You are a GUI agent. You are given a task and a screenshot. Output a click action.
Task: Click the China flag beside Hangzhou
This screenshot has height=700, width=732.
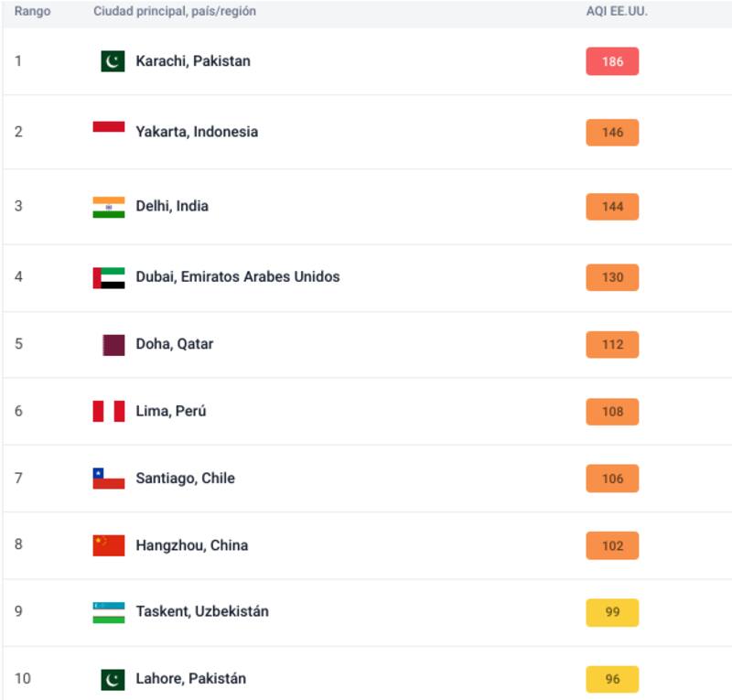(x=109, y=545)
